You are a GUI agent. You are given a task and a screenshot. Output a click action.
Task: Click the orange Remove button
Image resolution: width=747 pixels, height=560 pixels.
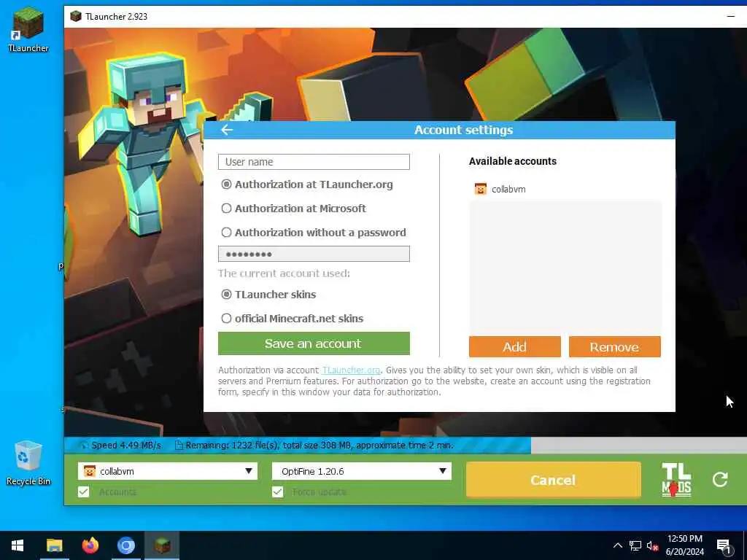point(614,346)
